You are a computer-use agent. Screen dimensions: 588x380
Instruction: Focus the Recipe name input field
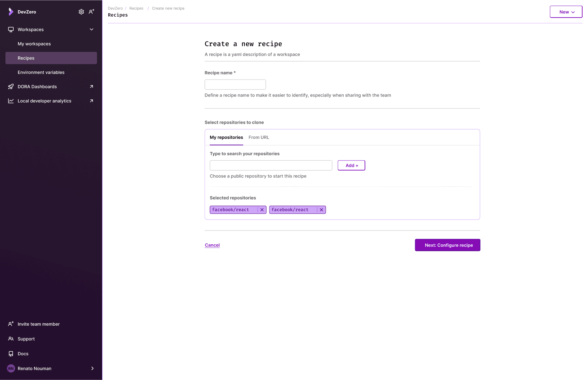click(235, 85)
